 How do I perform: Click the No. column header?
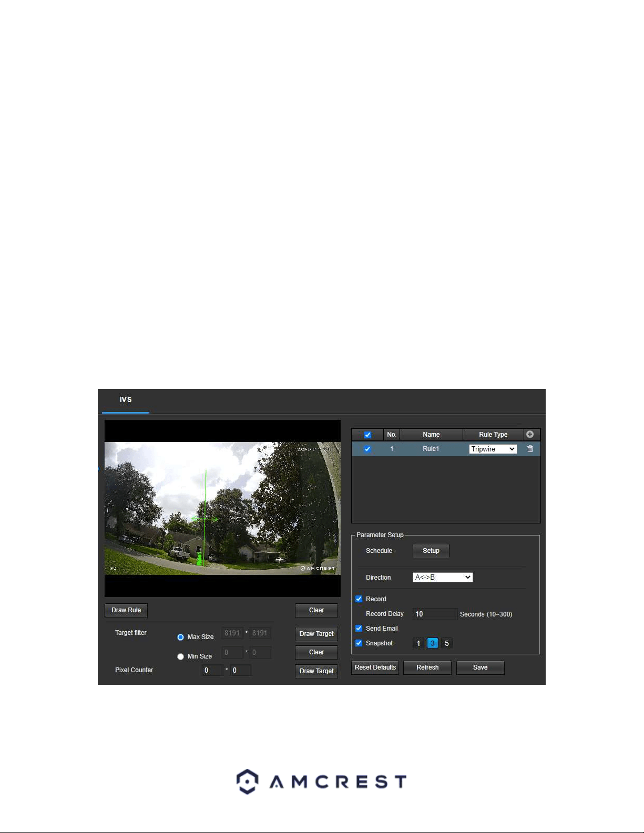tap(392, 435)
